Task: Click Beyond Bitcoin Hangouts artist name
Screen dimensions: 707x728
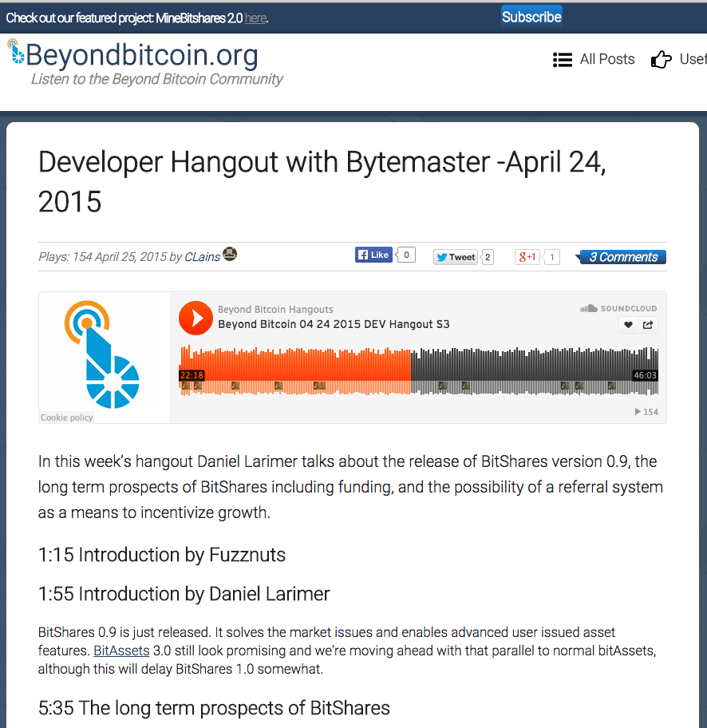Action: 275,309
